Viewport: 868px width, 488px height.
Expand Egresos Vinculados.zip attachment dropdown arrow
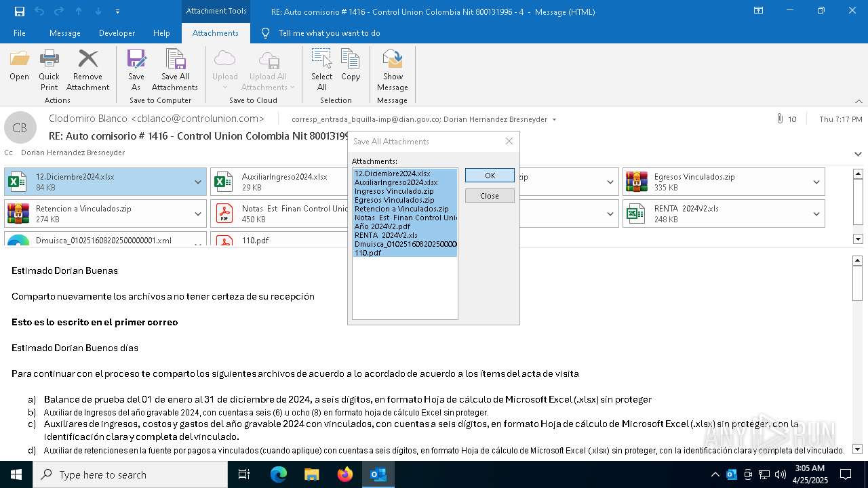click(816, 182)
